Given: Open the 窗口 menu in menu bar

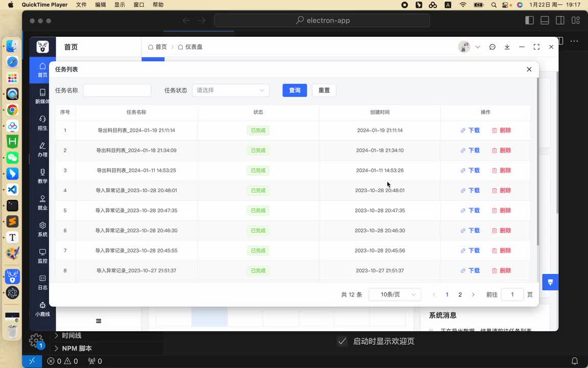Looking at the screenshot, I should pyautogui.click(x=139, y=5).
